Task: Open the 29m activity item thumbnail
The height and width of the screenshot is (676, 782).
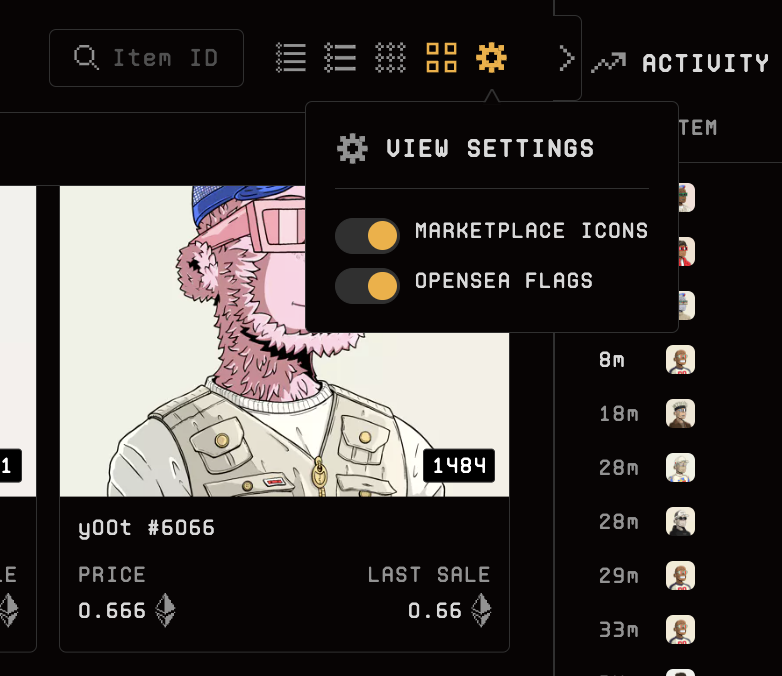Action: point(680,576)
